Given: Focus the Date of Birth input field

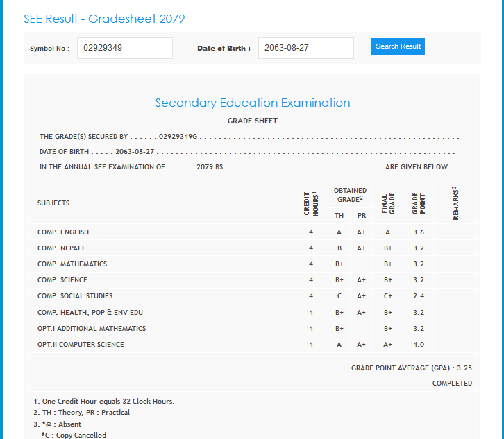Looking at the screenshot, I should pos(305,48).
